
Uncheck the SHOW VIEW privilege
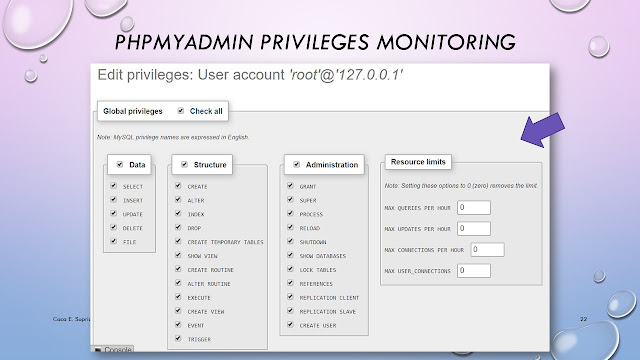178,255
